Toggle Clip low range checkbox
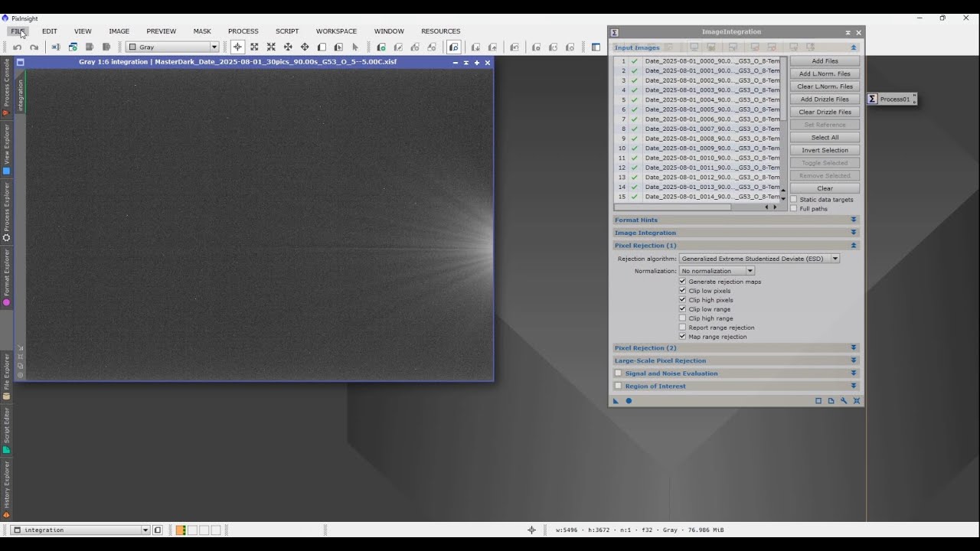This screenshot has height=551, width=980. [682, 309]
